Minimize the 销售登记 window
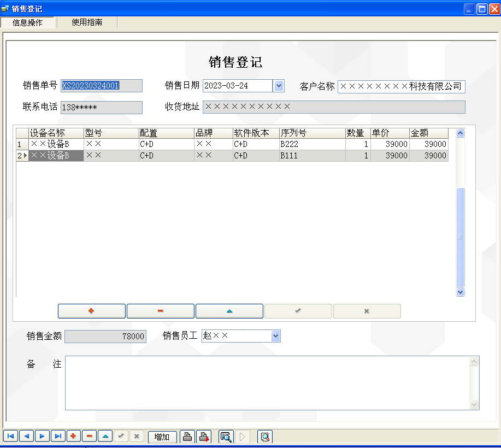The width and height of the screenshot is (501, 448). (469, 9)
